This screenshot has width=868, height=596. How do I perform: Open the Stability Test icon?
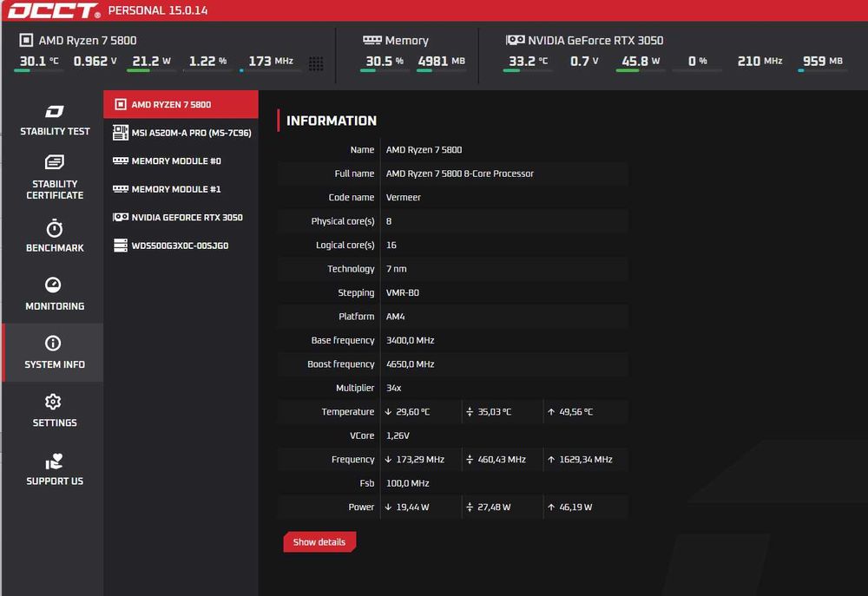click(54, 112)
